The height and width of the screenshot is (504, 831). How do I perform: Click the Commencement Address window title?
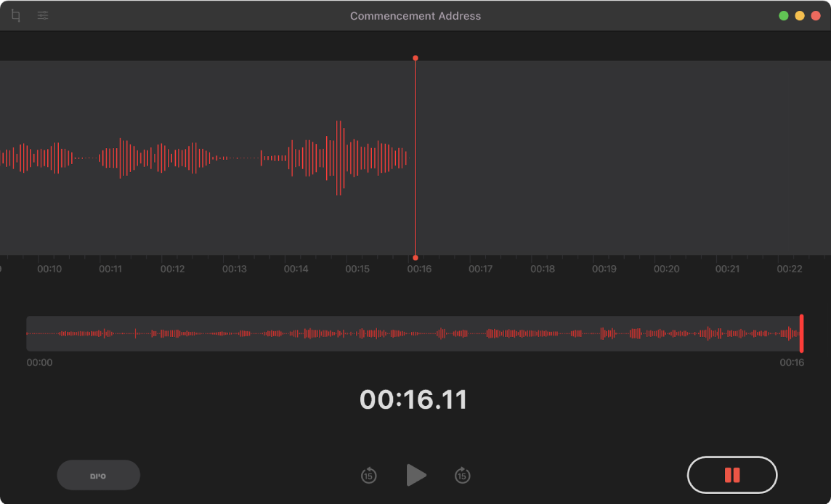click(x=415, y=16)
